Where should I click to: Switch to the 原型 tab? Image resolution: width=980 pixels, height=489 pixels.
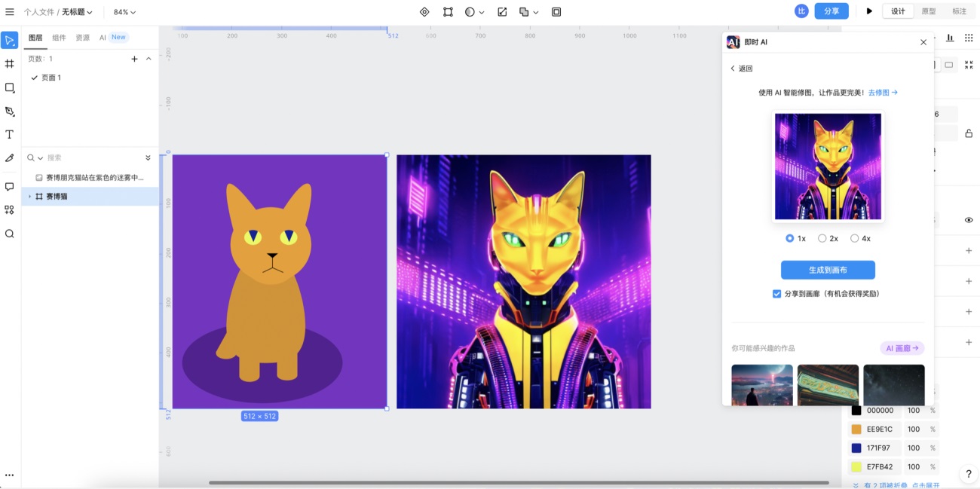click(x=929, y=11)
